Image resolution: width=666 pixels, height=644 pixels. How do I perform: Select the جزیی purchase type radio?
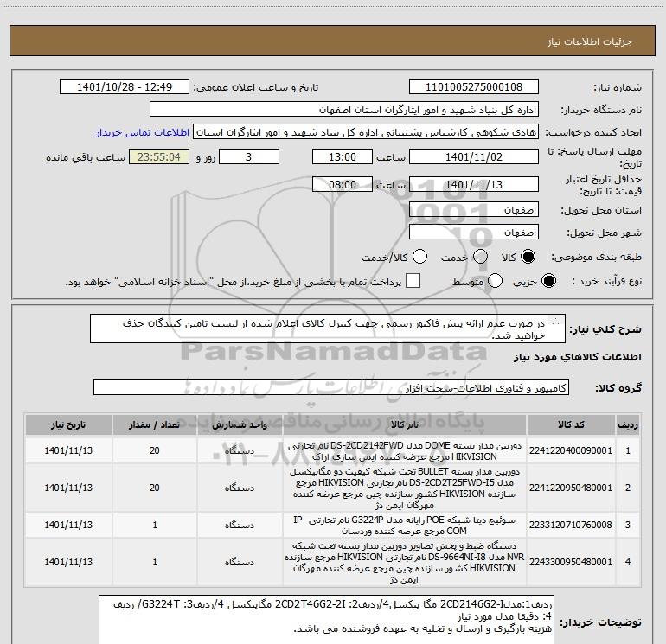[x=548, y=281]
